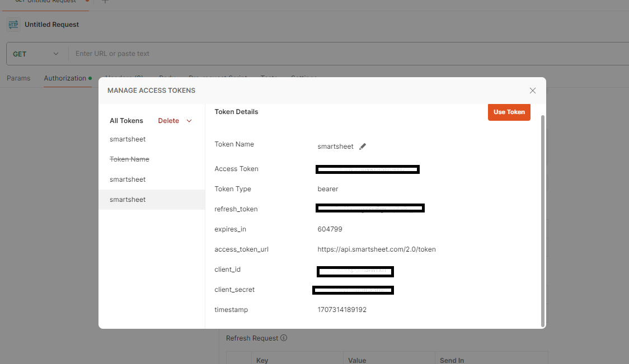The image size is (629, 364).
Task: Click the All Tokens heading
Action: tap(126, 121)
